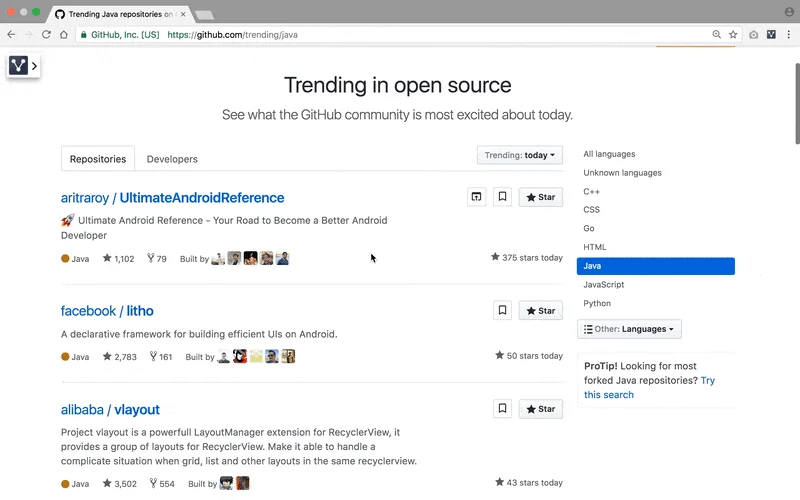Click bookmark icon next to alibaba/vlayout

pos(503,409)
